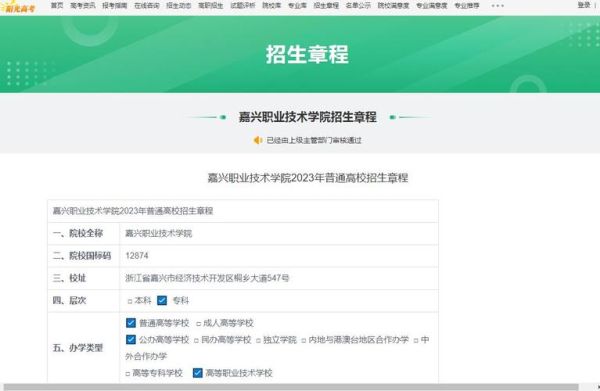600x391 pixels.
Task: Click the 嘉兴职业技术学院 value cell
Action: coord(279,233)
